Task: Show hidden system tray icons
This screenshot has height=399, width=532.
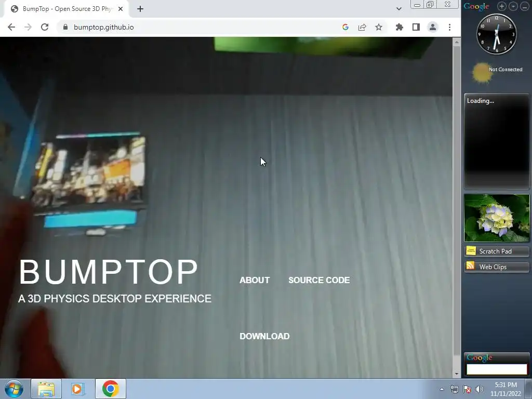Action: [442, 389]
